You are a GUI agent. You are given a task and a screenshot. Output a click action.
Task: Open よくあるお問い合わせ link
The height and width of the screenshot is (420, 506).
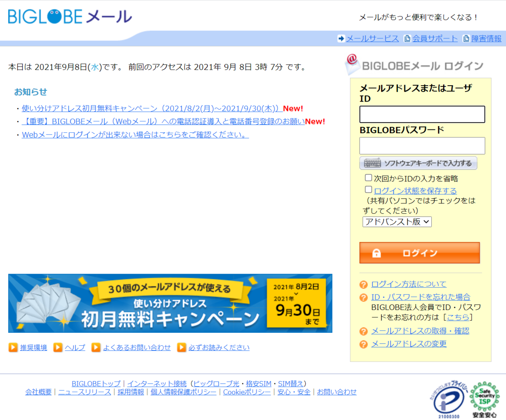pos(137,347)
